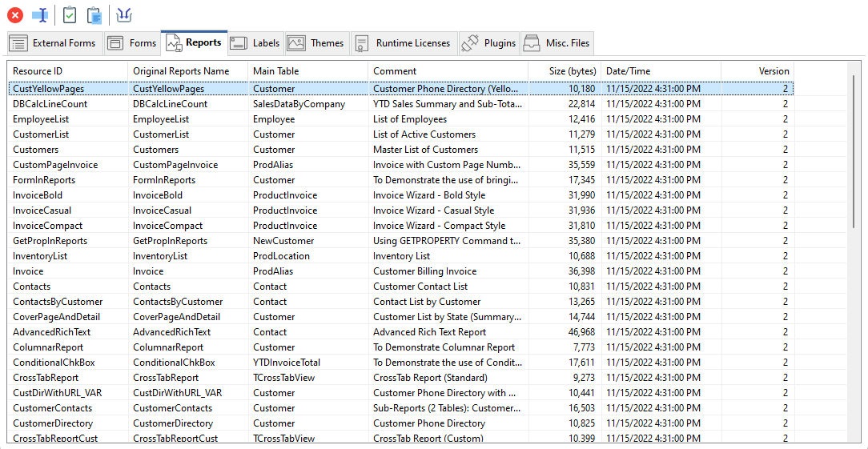Image resolution: width=868 pixels, height=449 pixels.
Task: Select Customers in Resource ID column
Action: point(35,150)
